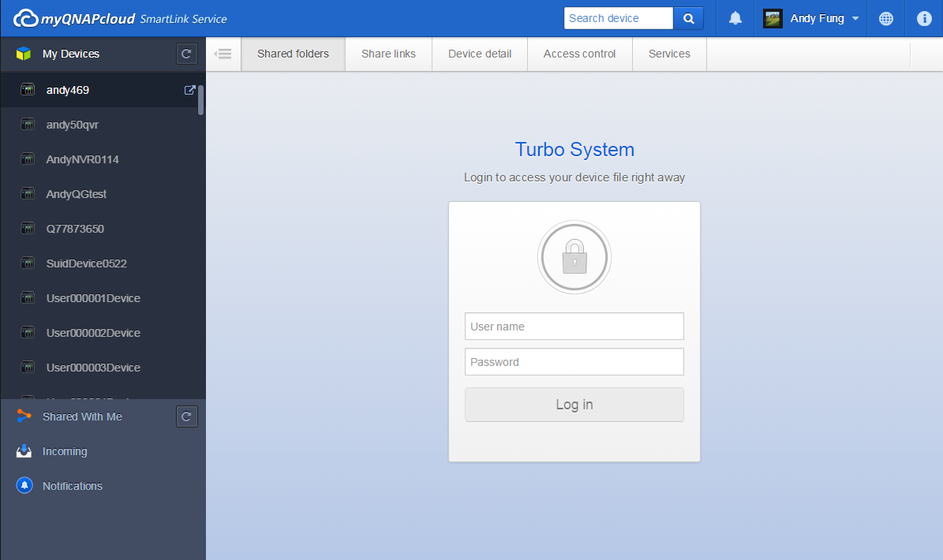Collapse the sidebar with hamburger icon
Screen dimensions: 943x560
click(223, 54)
